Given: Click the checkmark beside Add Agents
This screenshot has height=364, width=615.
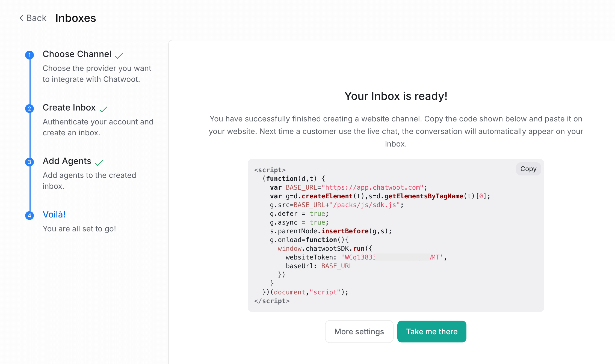Looking at the screenshot, I should pos(99,162).
